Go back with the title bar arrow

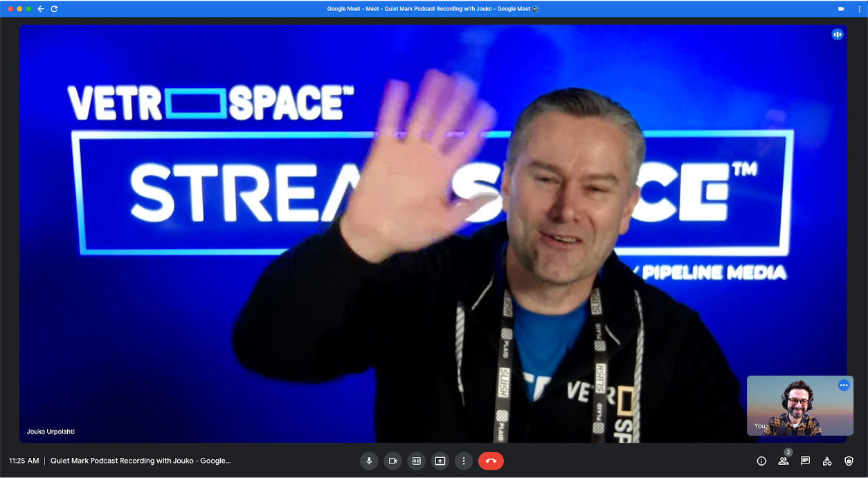(x=41, y=9)
